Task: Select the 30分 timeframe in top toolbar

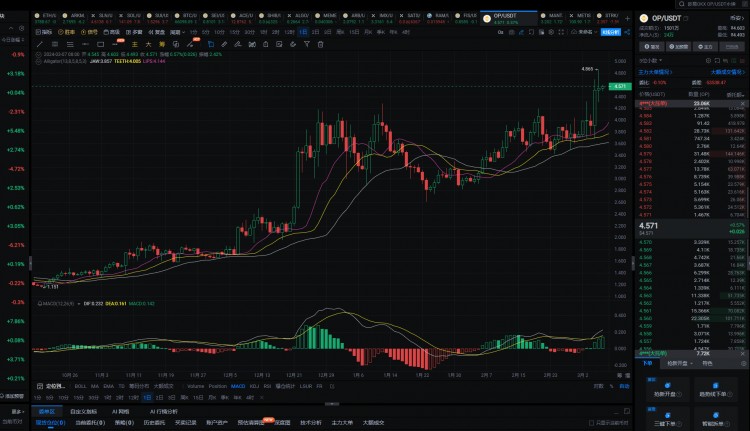Action: click(x=249, y=32)
